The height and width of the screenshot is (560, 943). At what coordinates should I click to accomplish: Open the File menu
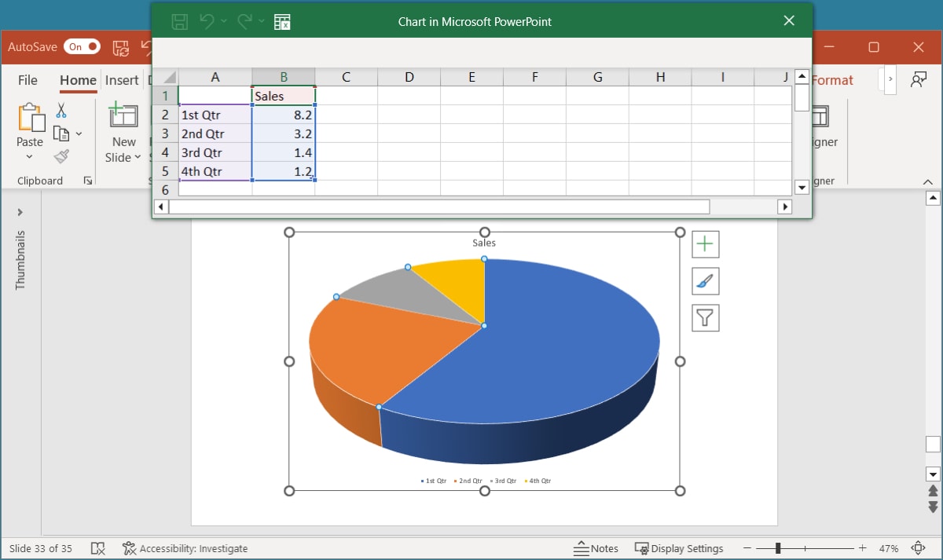point(27,79)
